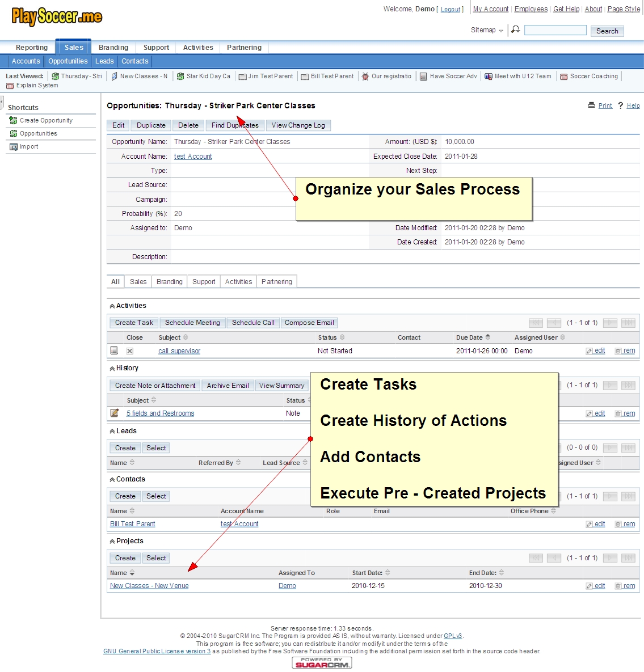644x672 pixels.
Task: Open last viewed Thursday - Stri opportunity
Action: (77, 77)
